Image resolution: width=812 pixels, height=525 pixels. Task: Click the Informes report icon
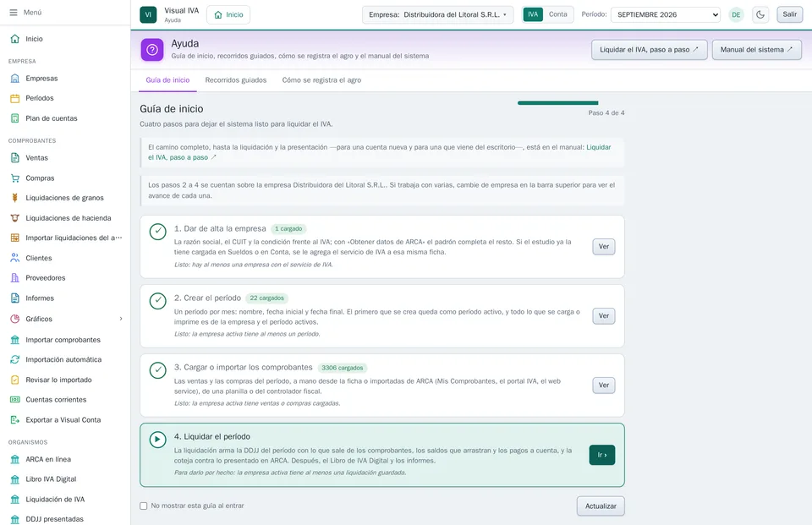click(x=15, y=298)
